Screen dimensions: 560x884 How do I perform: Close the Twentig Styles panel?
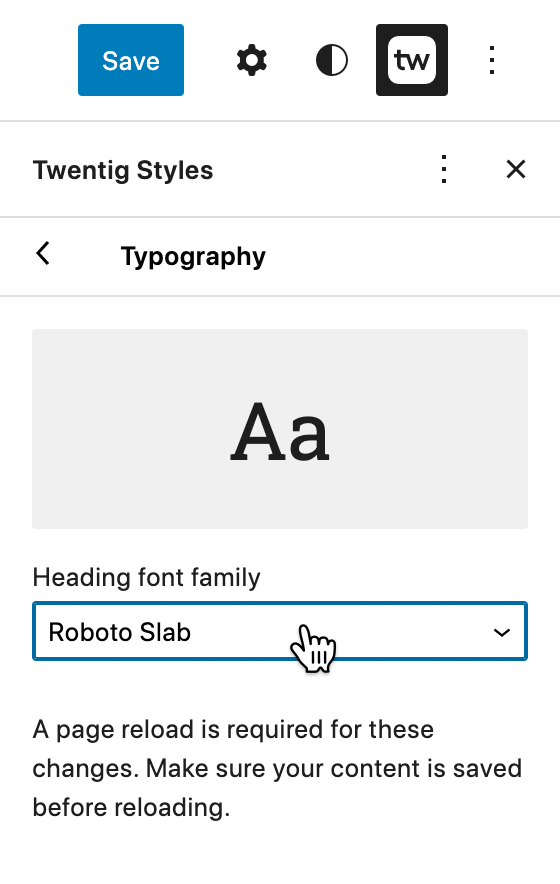[516, 169]
